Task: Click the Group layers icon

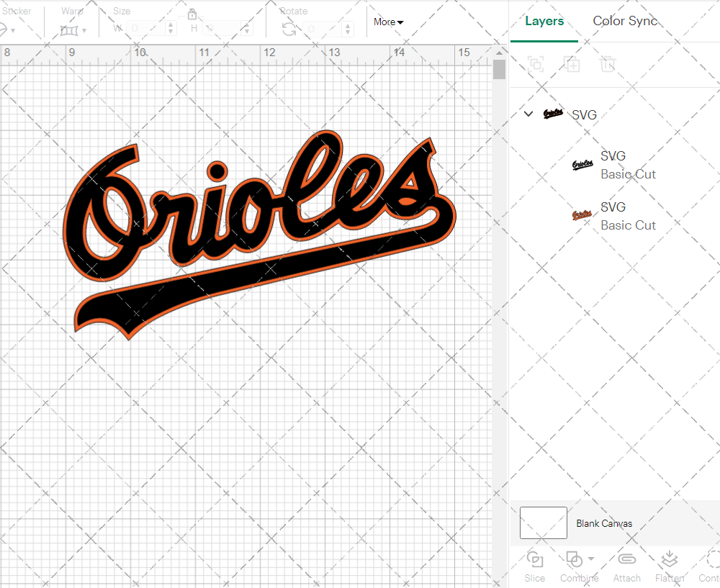Action: (x=535, y=64)
